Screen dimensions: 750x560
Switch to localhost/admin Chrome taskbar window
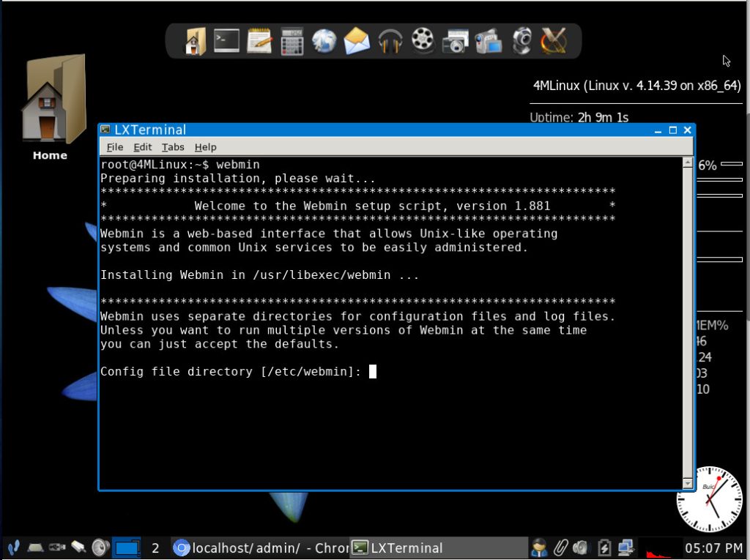(260, 548)
